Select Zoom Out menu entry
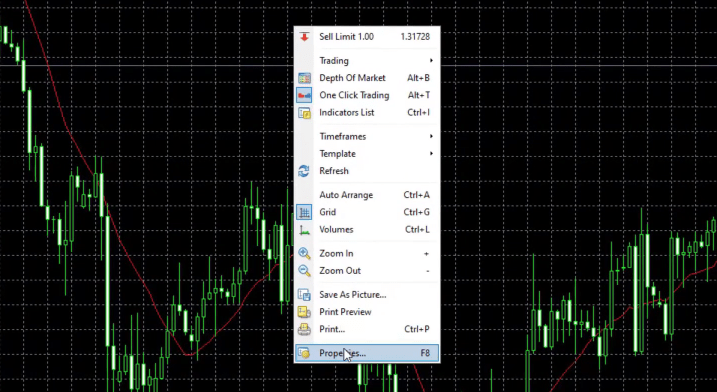Image resolution: width=717 pixels, height=392 pixels. click(x=367, y=271)
